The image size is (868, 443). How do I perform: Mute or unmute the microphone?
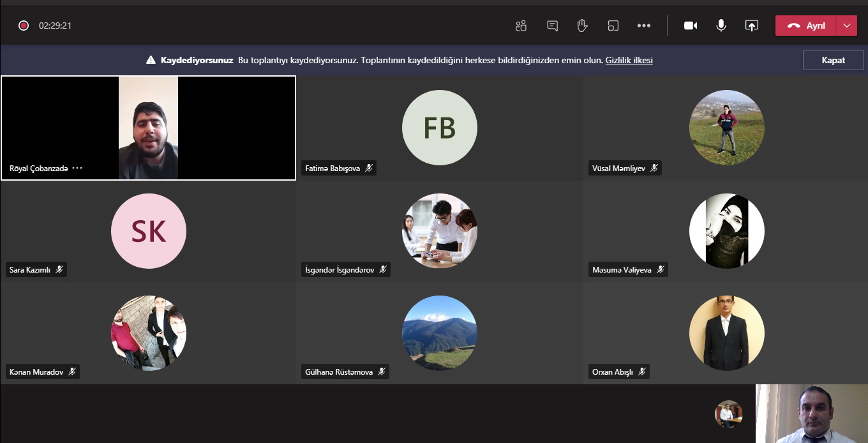721,26
